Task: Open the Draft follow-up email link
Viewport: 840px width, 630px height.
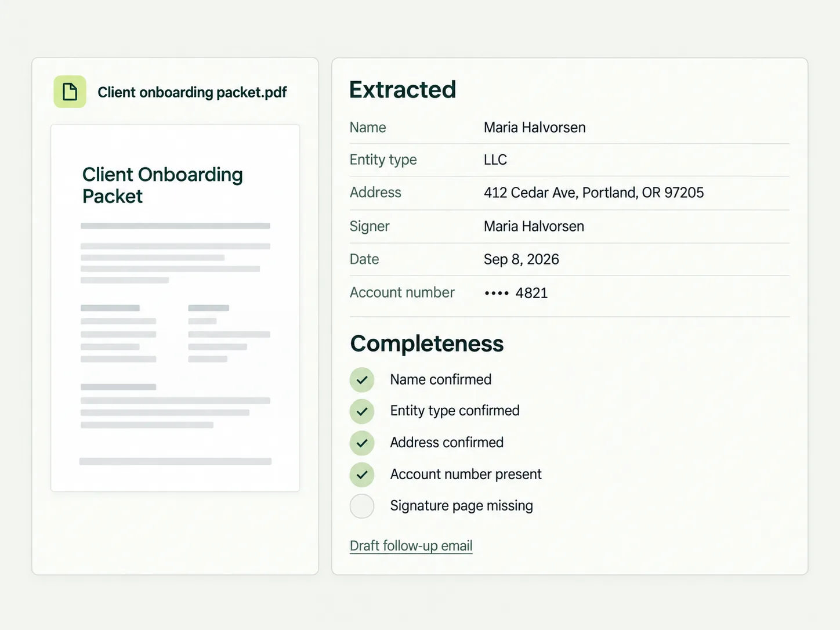Action: [411, 546]
